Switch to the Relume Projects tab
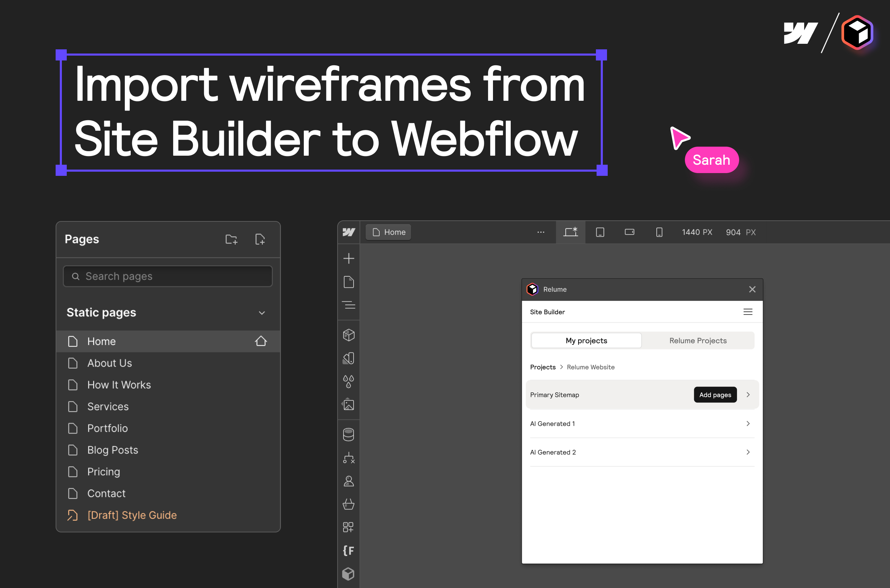The image size is (890, 588). coord(698,341)
